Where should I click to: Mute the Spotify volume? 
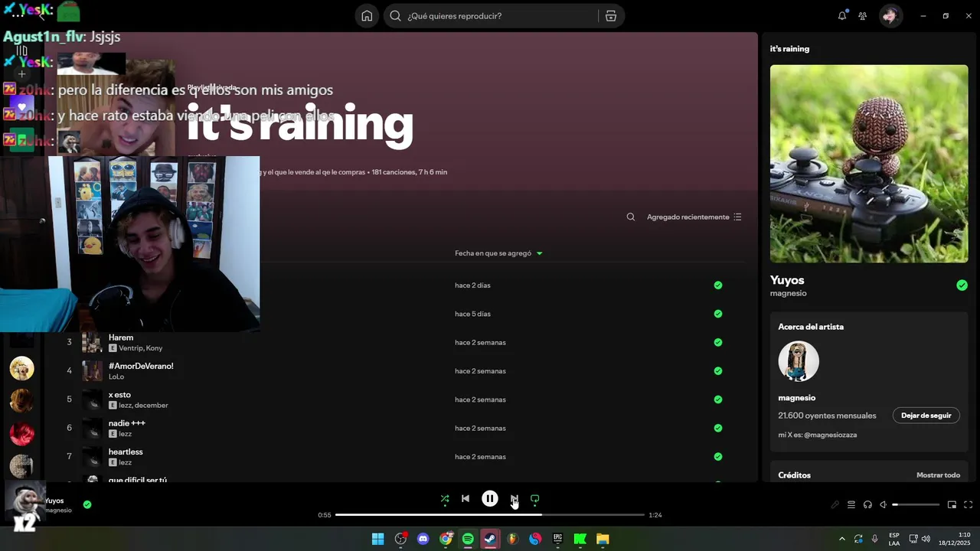[x=884, y=505]
